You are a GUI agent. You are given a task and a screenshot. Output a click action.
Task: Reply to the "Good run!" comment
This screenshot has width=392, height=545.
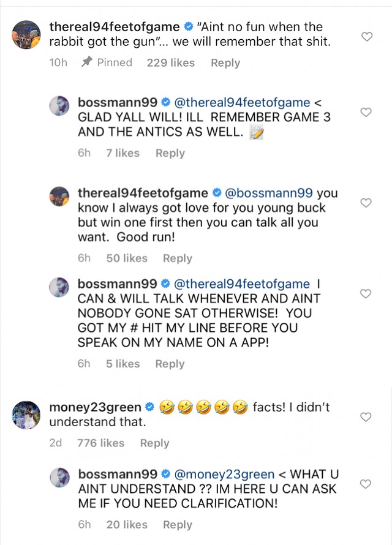(x=177, y=258)
